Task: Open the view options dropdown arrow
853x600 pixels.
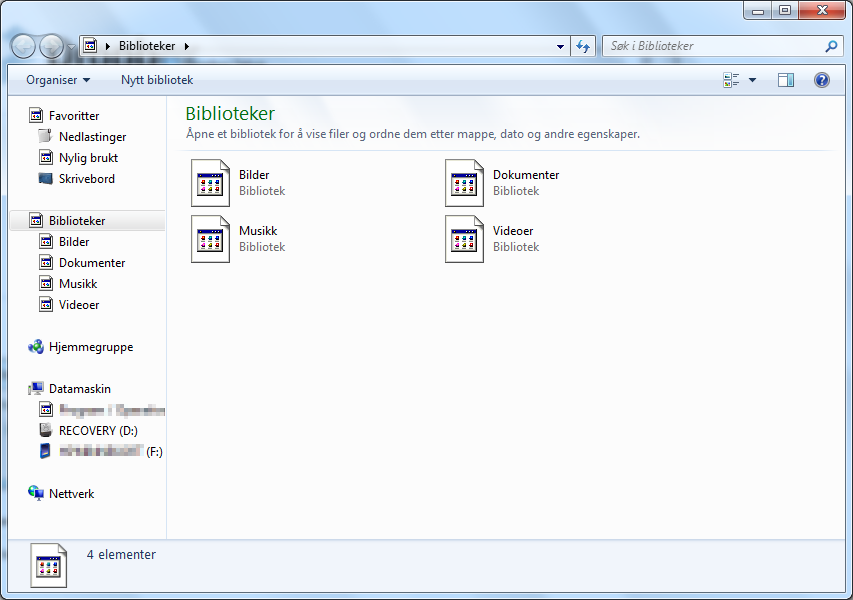Action: (x=752, y=80)
